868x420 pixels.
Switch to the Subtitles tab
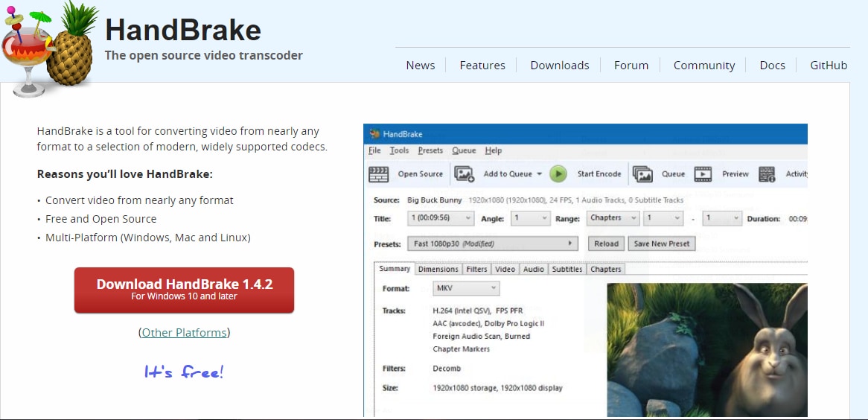(567, 270)
